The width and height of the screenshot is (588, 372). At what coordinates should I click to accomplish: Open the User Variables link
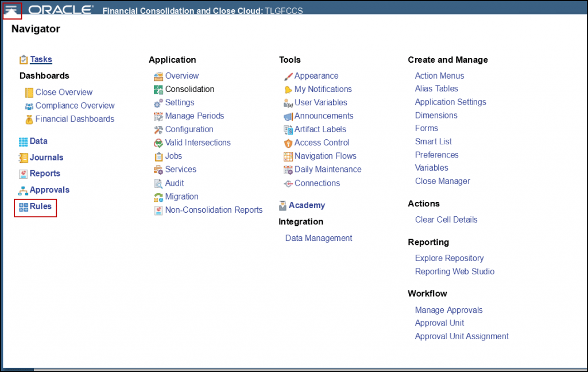click(321, 102)
